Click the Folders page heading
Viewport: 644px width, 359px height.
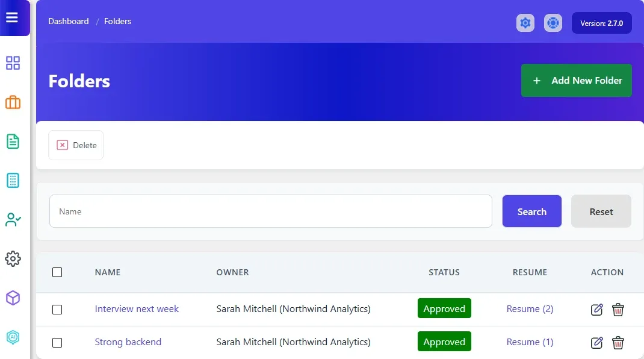coord(79,81)
